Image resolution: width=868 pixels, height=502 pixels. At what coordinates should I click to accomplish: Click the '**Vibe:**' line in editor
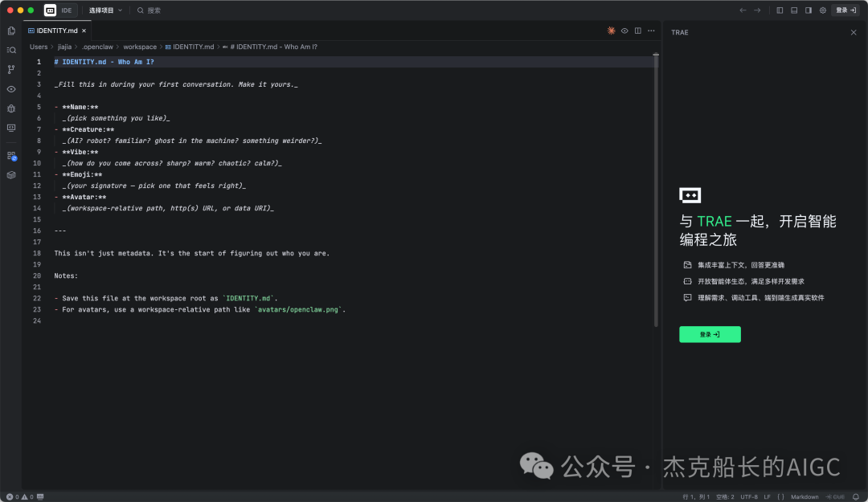pyautogui.click(x=76, y=152)
